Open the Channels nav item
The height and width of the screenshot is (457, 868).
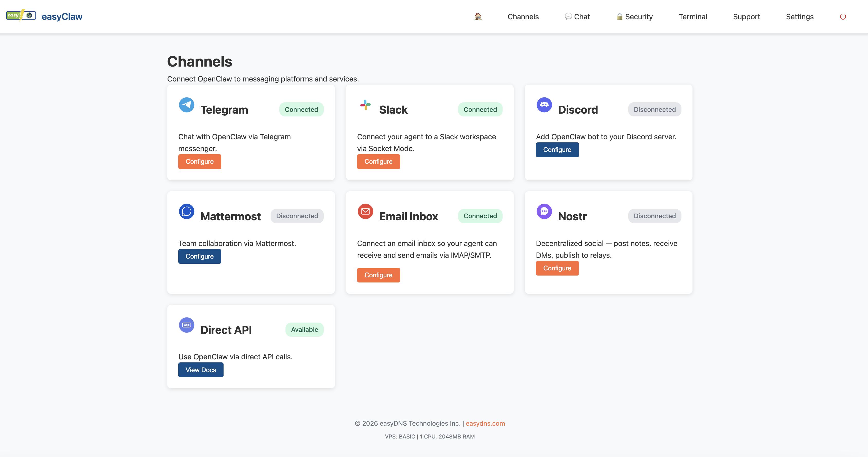[x=523, y=16]
